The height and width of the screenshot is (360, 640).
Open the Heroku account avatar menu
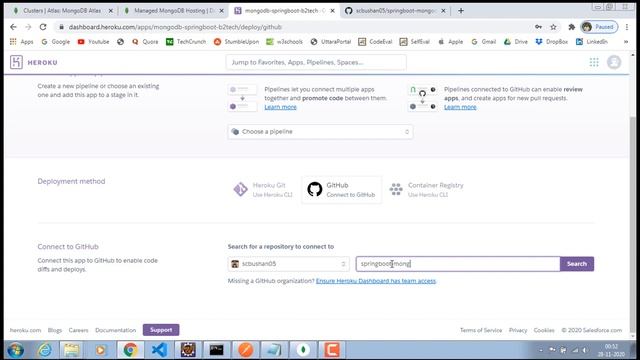[614, 62]
